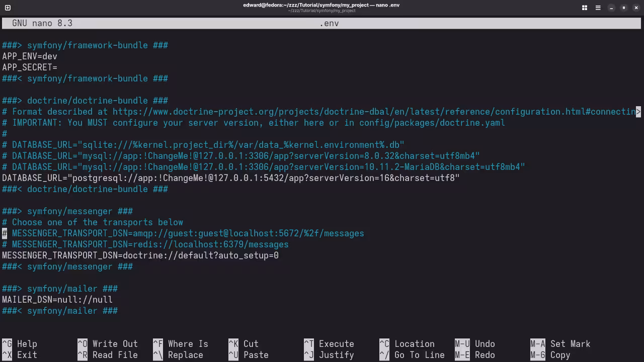The height and width of the screenshot is (362, 644).
Task: Click the opening doctrine/doctrine-bundle marker line
Action: click(x=85, y=101)
